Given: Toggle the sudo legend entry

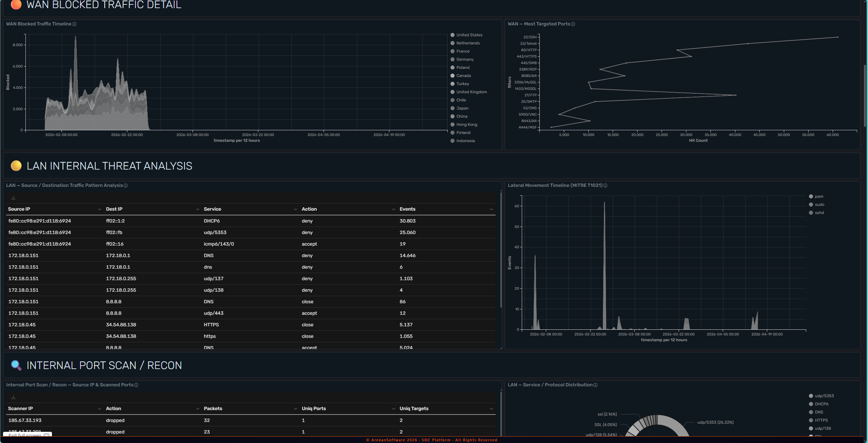Looking at the screenshot, I should click(816, 205).
